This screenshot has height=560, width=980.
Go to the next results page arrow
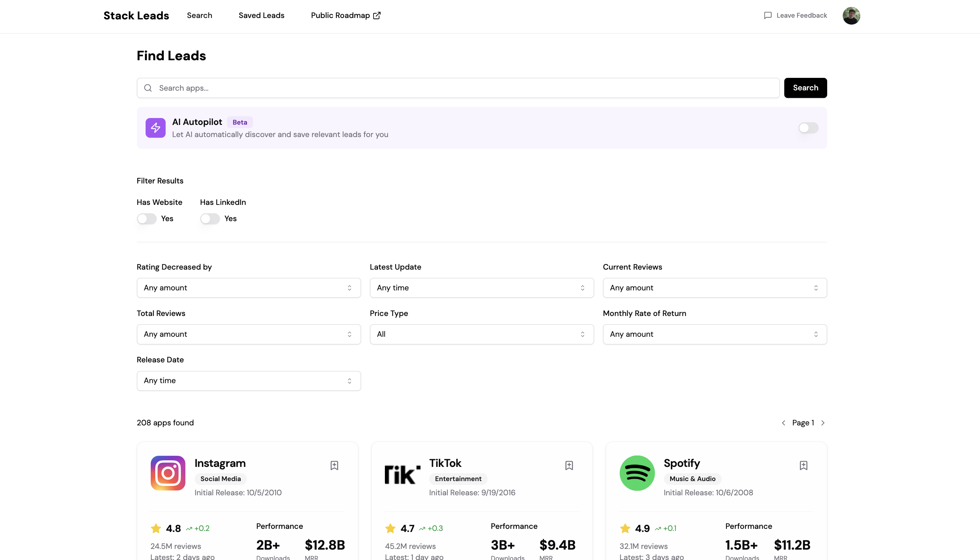point(823,423)
